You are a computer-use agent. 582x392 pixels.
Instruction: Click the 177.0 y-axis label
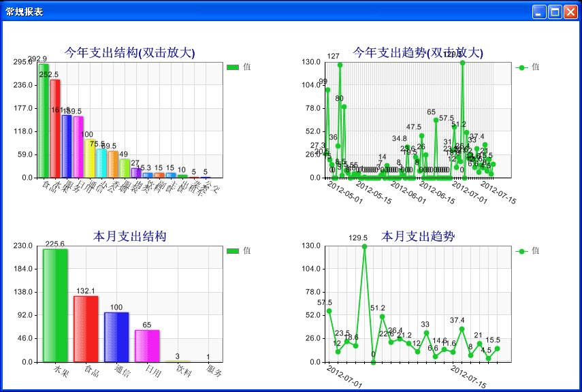tap(22, 108)
